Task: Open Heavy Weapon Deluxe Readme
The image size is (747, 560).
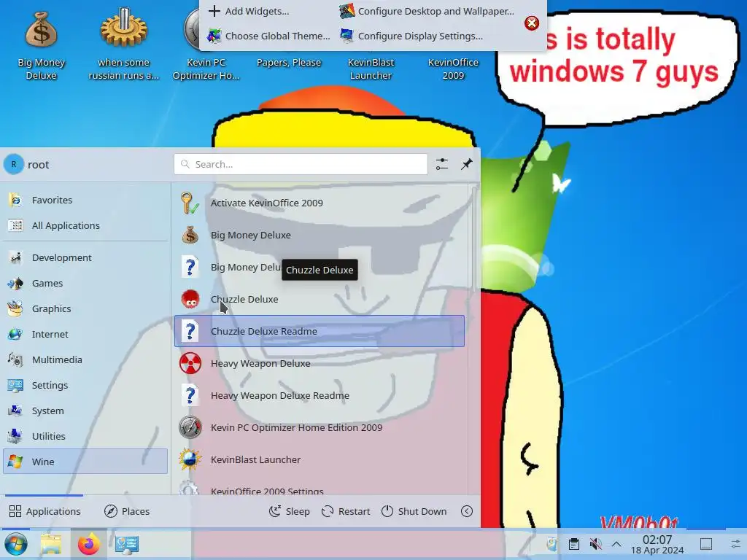Action: point(320,395)
